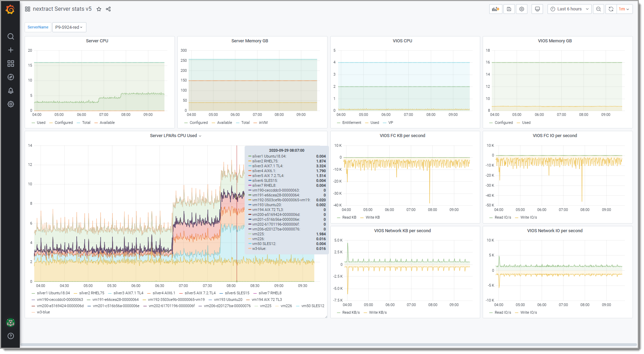Open the Server CPU panel title menu
This screenshot has width=644, height=354.
pos(97,41)
